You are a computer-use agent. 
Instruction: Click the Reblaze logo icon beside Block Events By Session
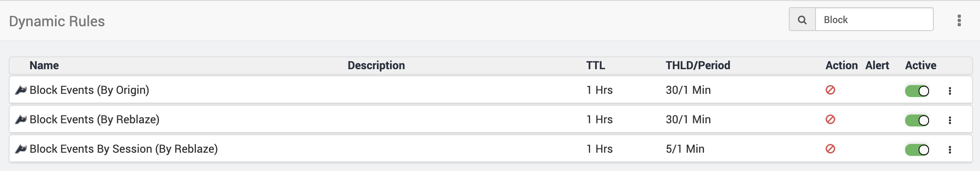[x=21, y=149]
